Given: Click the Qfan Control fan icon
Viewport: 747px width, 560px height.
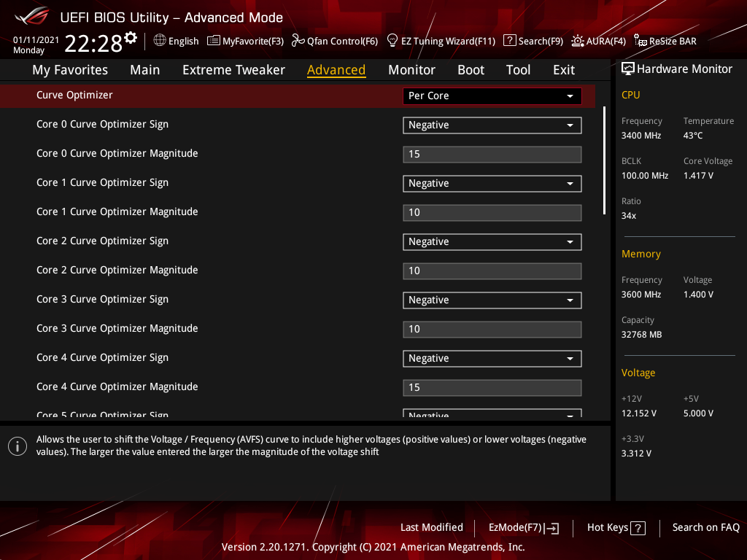Looking at the screenshot, I should coord(298,41).
